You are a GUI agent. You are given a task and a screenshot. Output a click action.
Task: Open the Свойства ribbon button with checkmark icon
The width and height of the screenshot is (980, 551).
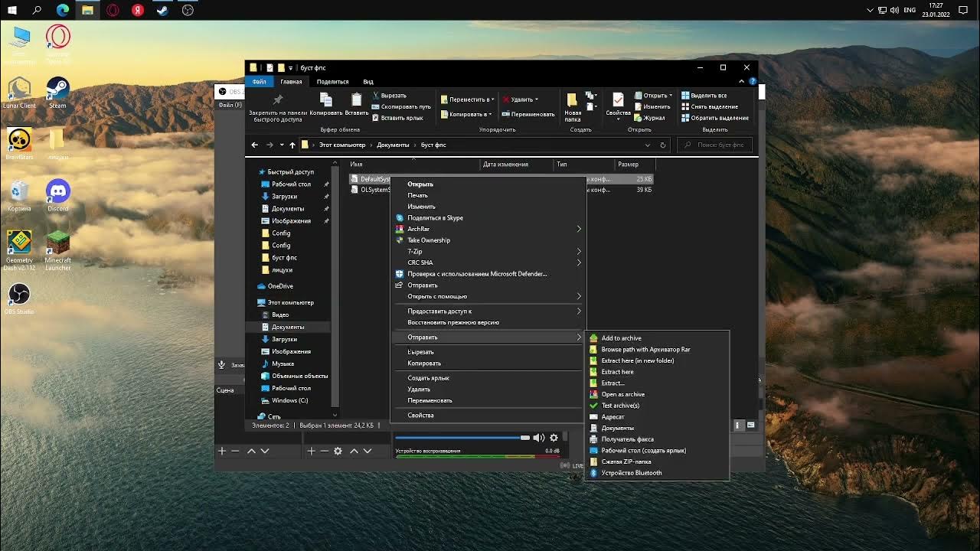pyautogui.click(x=618, y=105)
